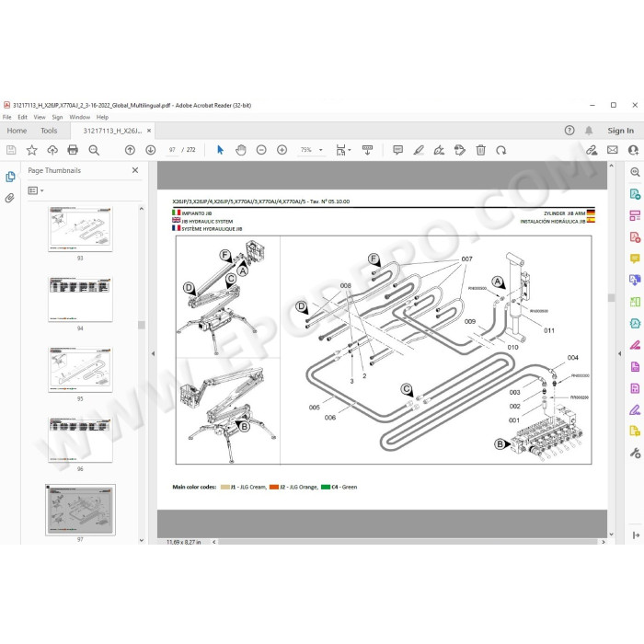Rotate the page with rotate icon
644x644 pixels.
[x=501, y=150]
